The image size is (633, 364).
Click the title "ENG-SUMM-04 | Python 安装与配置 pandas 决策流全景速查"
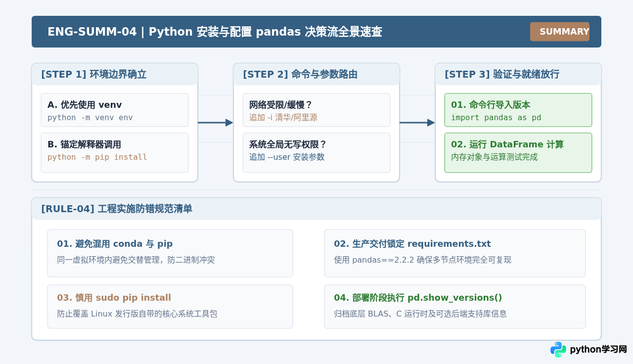tap(215, 32)
